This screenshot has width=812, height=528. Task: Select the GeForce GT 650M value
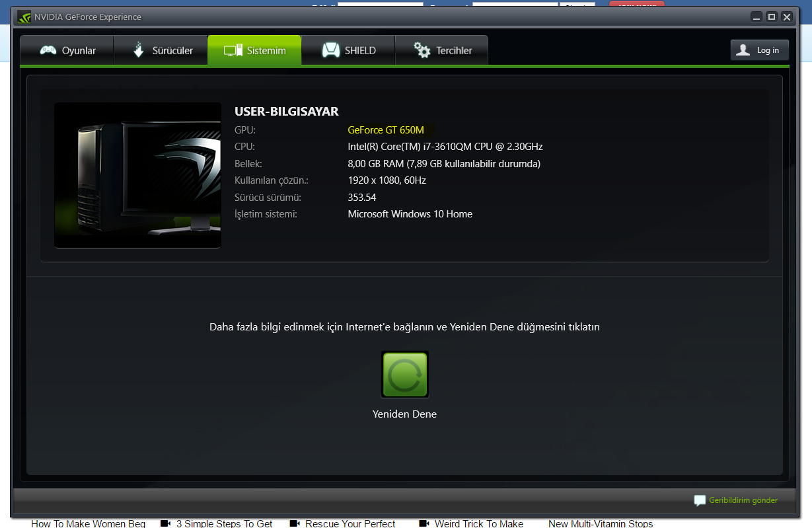click(x=386, y=130)
